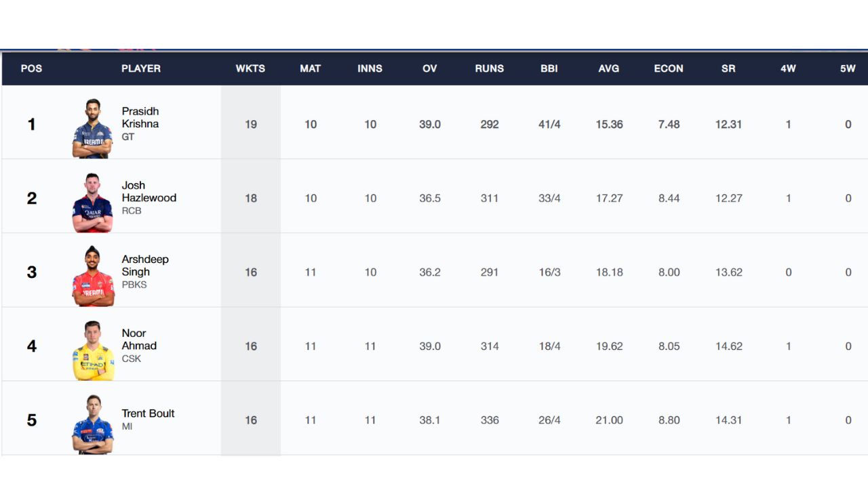Open Prasidh Krishna player name link
868x488 pixels.
coord(140,117)
